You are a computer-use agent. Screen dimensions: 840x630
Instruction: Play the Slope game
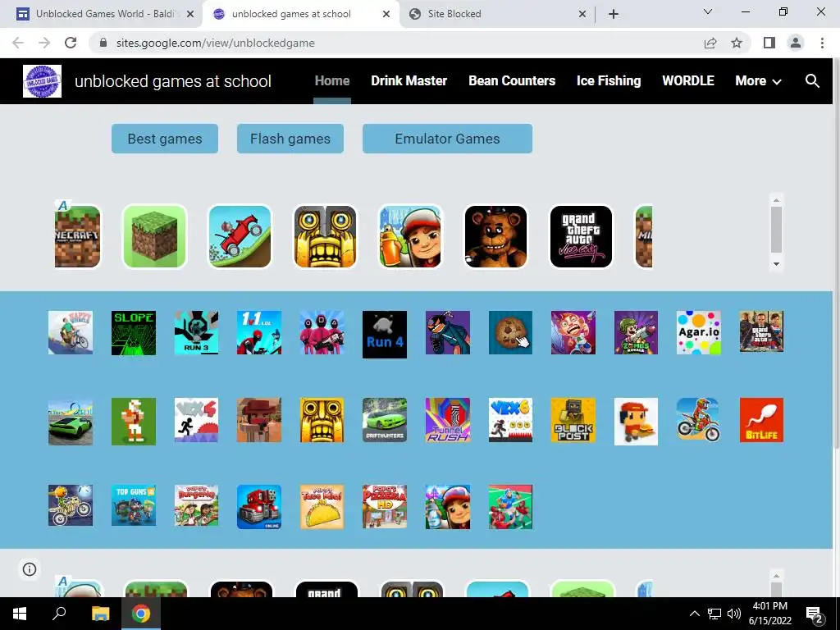point(134,333)
